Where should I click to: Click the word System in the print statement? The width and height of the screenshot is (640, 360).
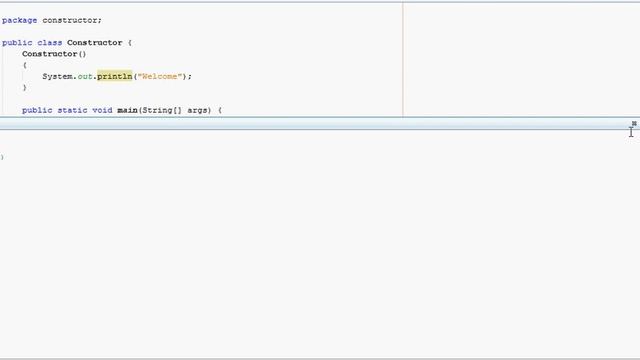(x=58, y=76)
